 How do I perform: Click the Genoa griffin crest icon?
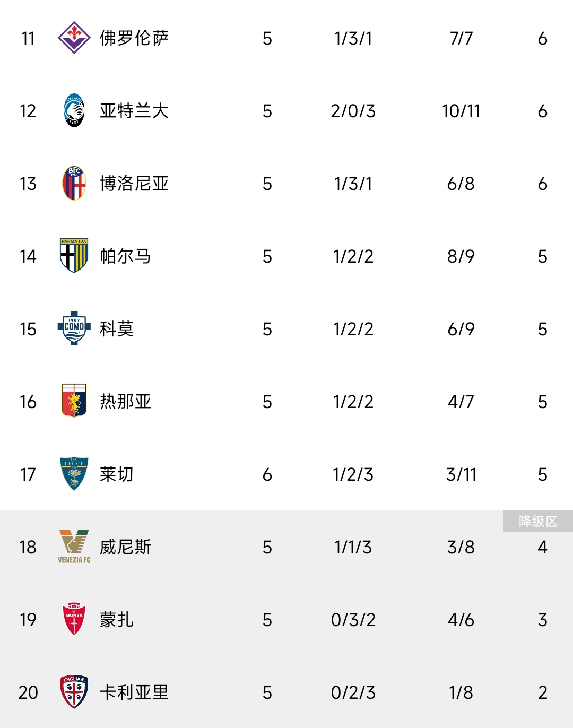click(x=74, y=401)
